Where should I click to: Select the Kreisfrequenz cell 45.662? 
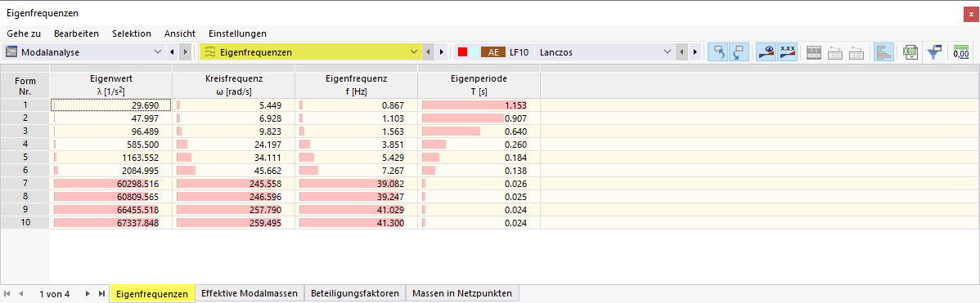pos(233,171)
